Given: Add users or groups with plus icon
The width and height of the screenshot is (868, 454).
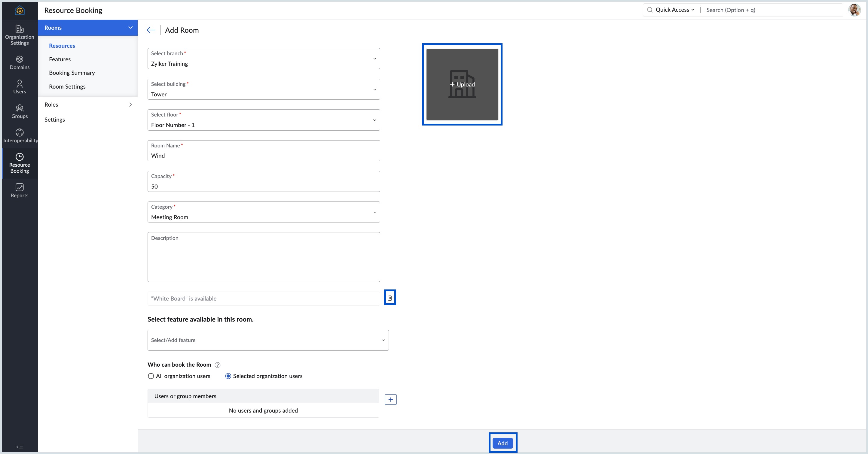Looking at the screenshot, I should click(x=390, y=399).
